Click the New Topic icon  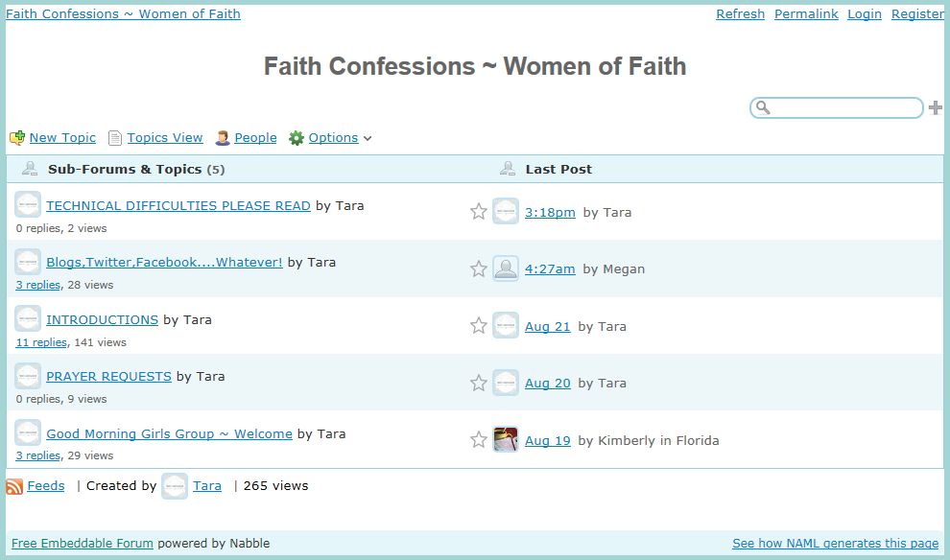click(17, 138)
